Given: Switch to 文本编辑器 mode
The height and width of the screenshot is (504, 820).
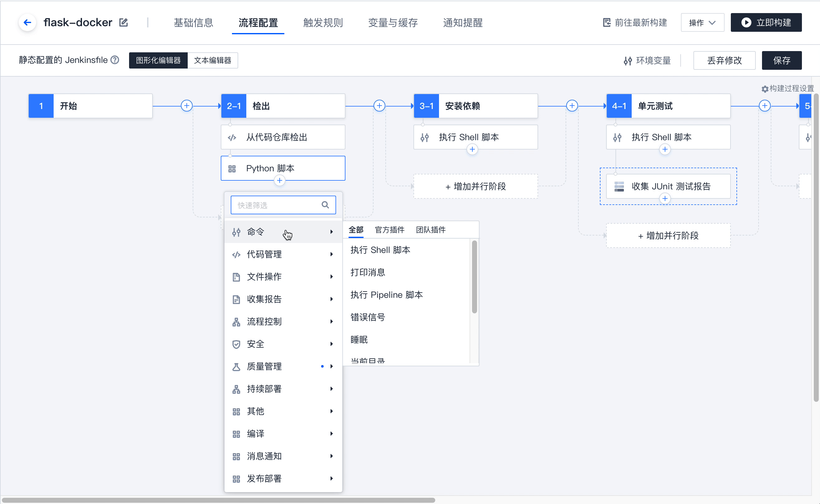Looking at the screenshot, I should [x=213, y=60].
